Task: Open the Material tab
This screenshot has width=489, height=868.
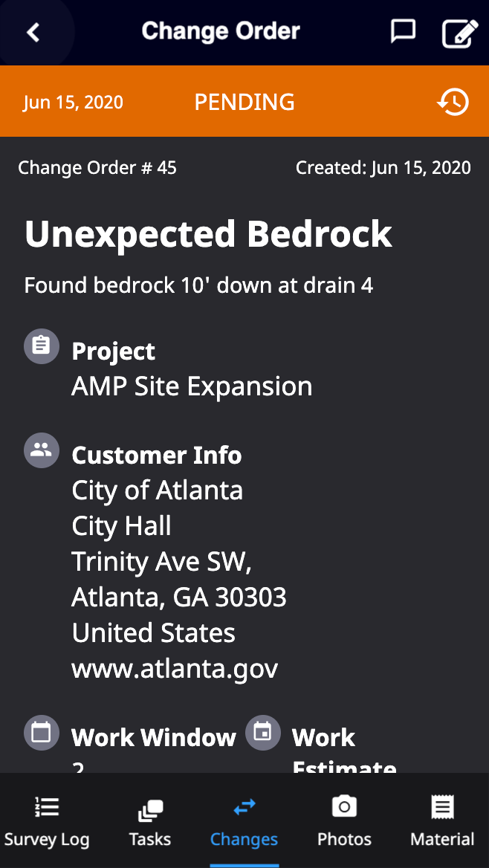Action: tap(442, 820)
